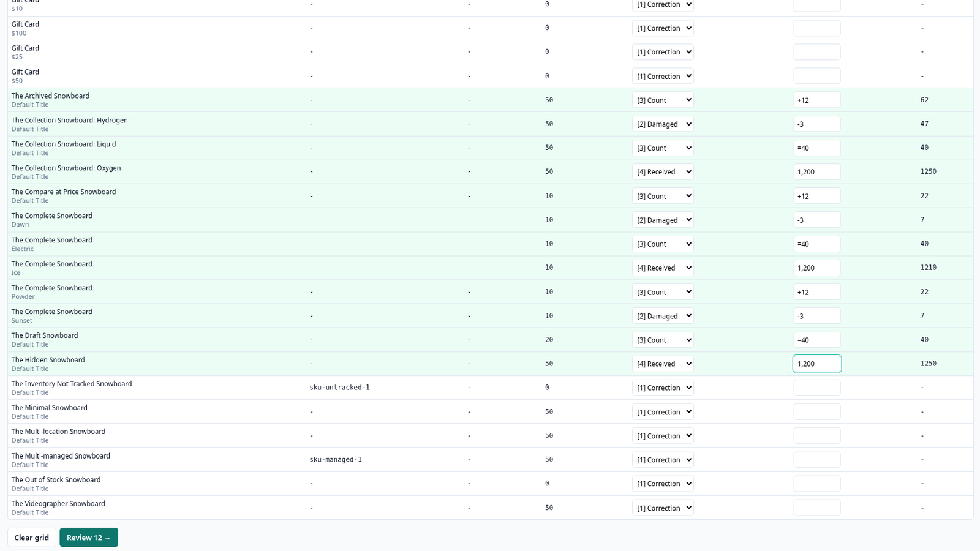The image size is (980, 551).
Task: Click available quantity 20 for Draft Snowboard
Action: (x=549, y=340)
